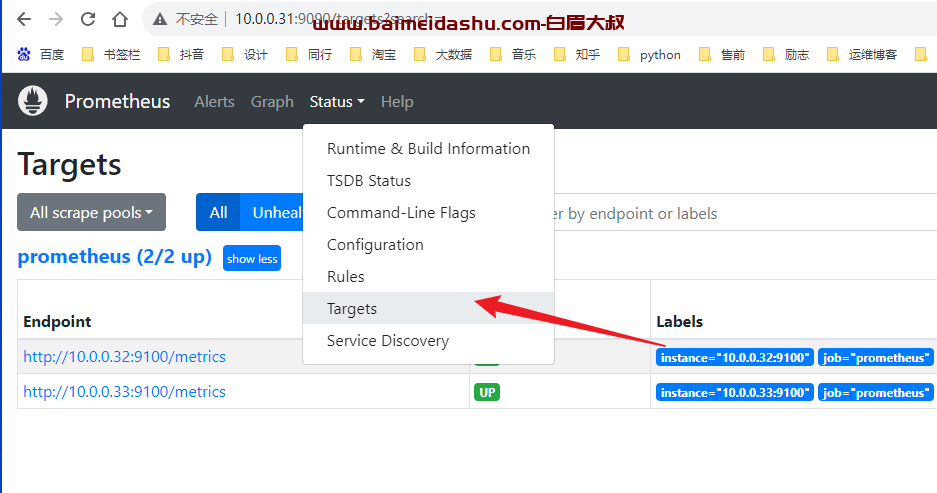Image resolution: width=937 pixels, height=493 pixels.
Task: Click prometheus (2/2 up) pool heading
Action: click(115, 256)
